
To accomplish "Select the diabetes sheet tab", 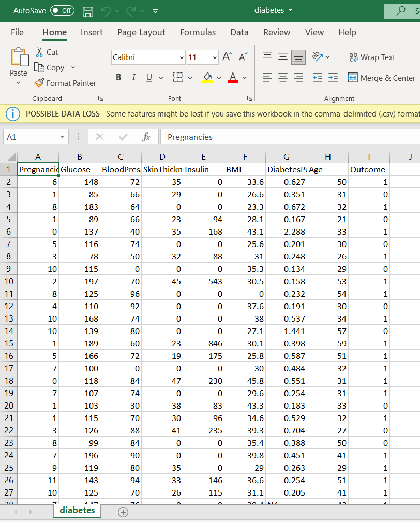I will point(77,510).
